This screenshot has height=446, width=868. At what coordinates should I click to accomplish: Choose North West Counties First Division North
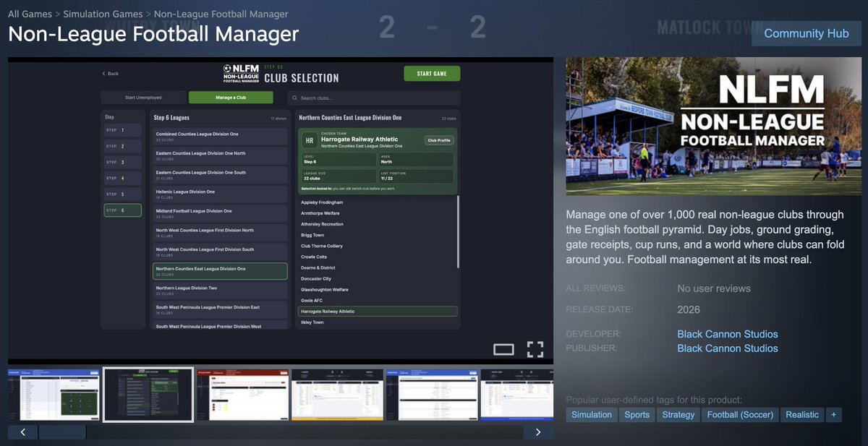point(220,233)
